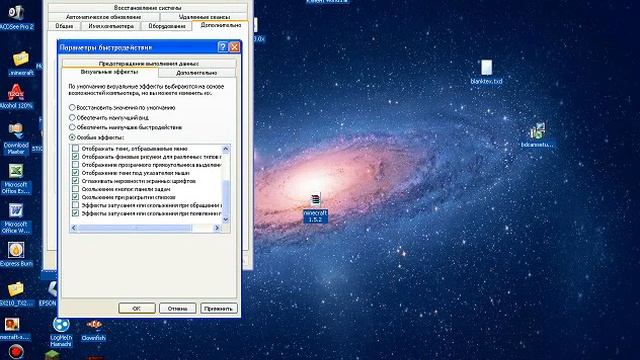Select radio 'Восстановить значения по умолчанию'
Image resolution: width=640 pixels, height=360 pixels.
(72, 107)
